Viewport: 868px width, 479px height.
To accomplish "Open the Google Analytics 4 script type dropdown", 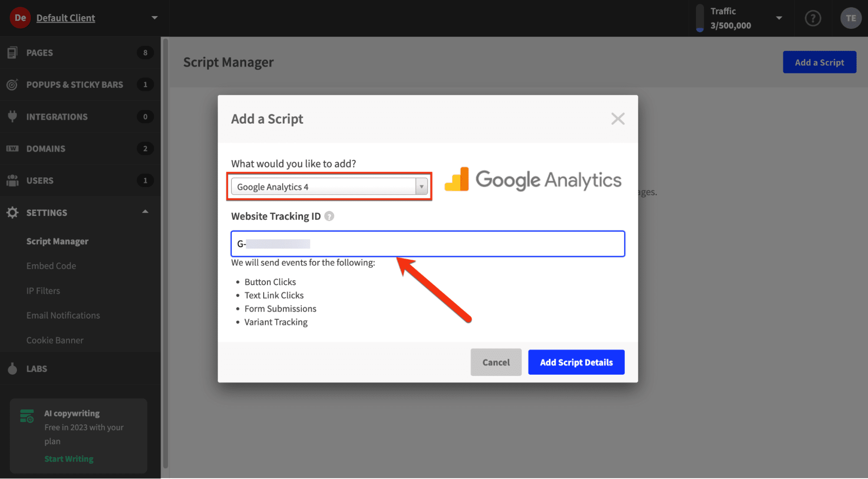I will (329, 186).
